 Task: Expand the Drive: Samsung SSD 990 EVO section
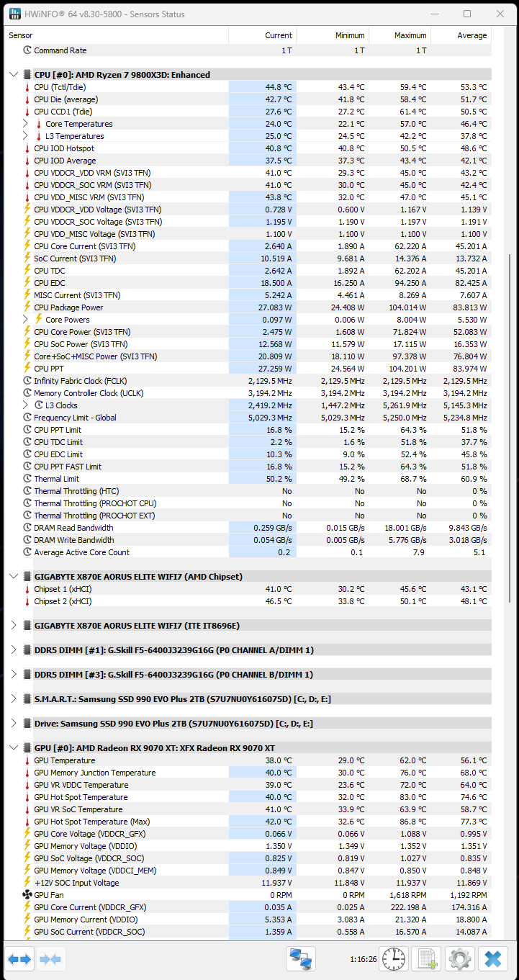point(14,724)
